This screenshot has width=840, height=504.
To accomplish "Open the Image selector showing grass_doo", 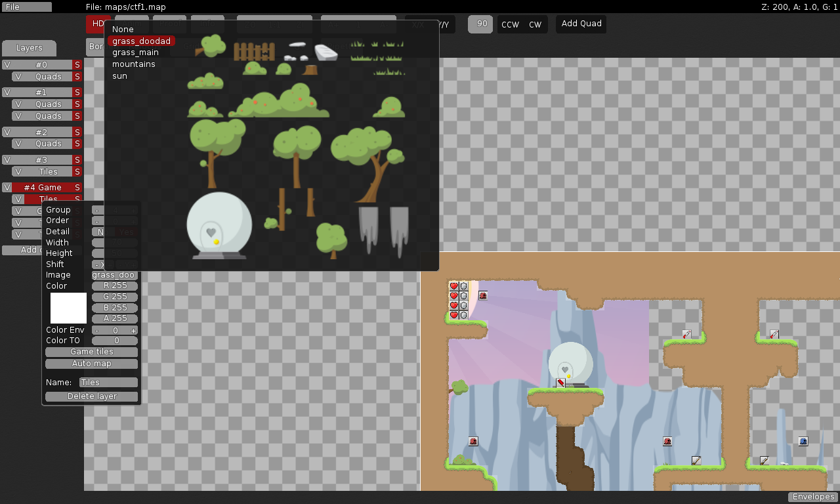I will (x=114, y=275).
